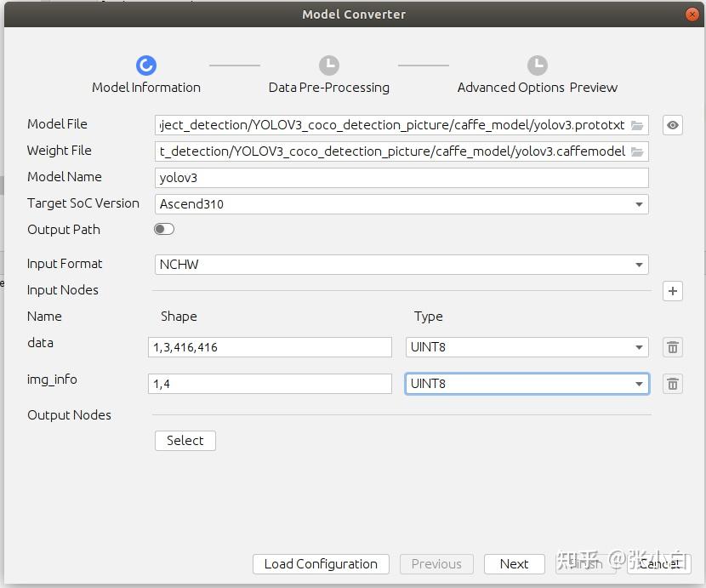Click the Data Pre-Processing step icon
This screenshot has height=588, width=706.
click(329, 66)
